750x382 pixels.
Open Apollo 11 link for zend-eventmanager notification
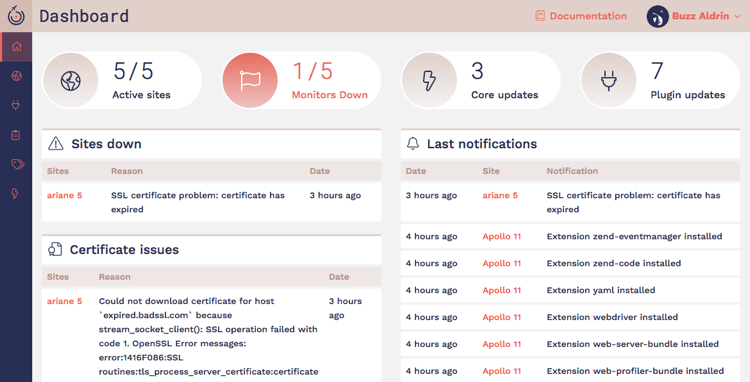coord(501,236)
